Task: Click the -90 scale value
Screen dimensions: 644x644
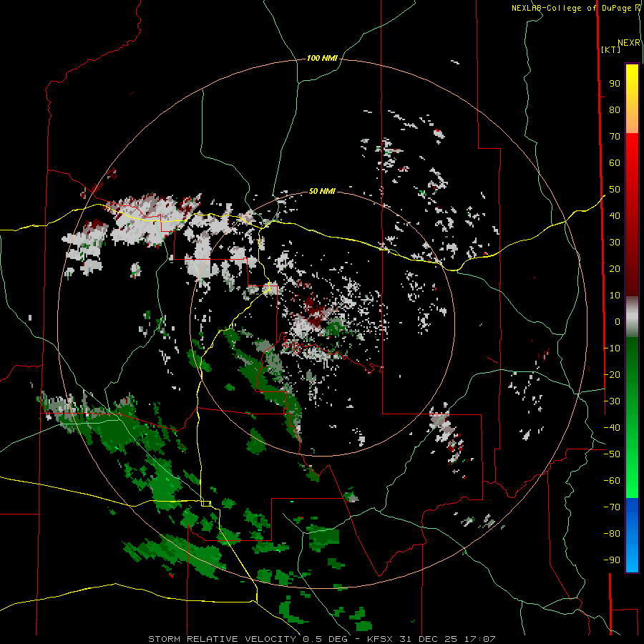Action: tap(612, 560)
